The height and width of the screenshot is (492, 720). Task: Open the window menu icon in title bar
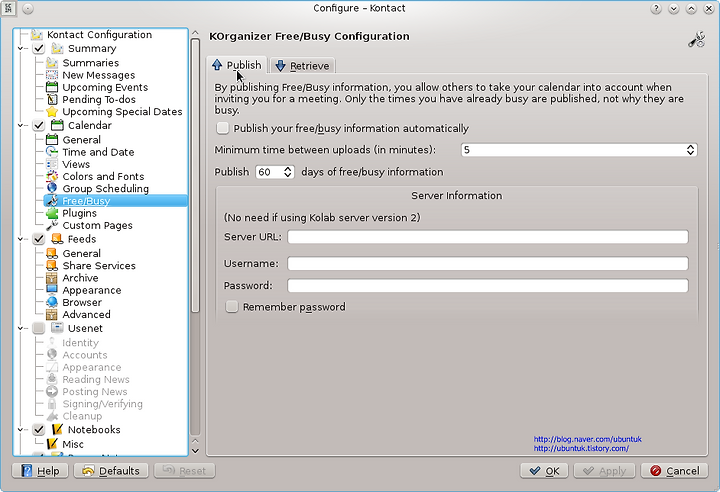9,8
